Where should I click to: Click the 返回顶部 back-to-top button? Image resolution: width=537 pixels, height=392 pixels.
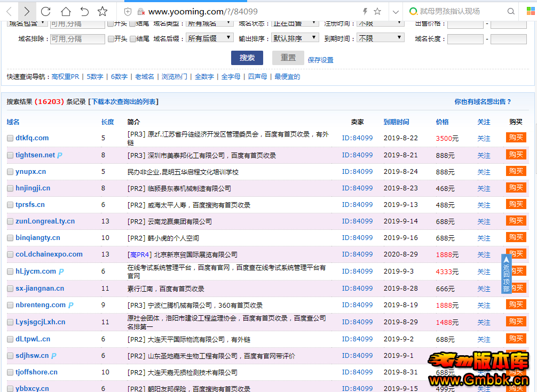click(x=506, y=274)
